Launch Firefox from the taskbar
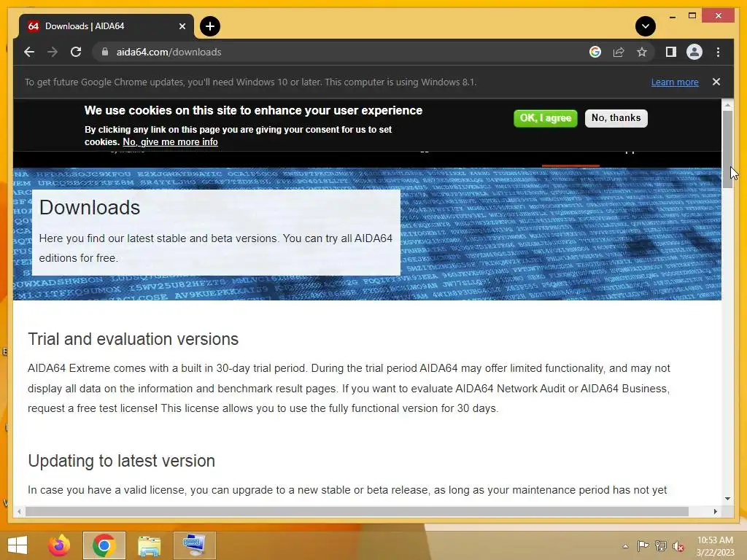 click(60, 545)
